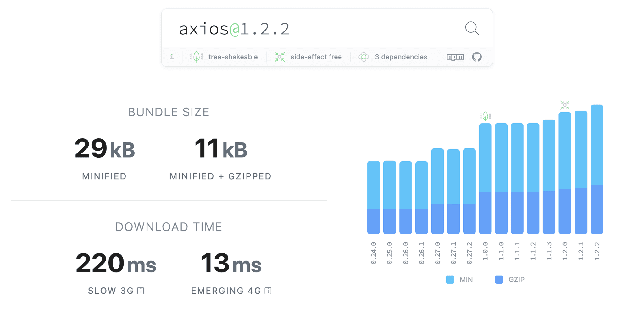Click the 29 kB minified size value
This screenshot has width=644, height=312.
click(105, 148)
